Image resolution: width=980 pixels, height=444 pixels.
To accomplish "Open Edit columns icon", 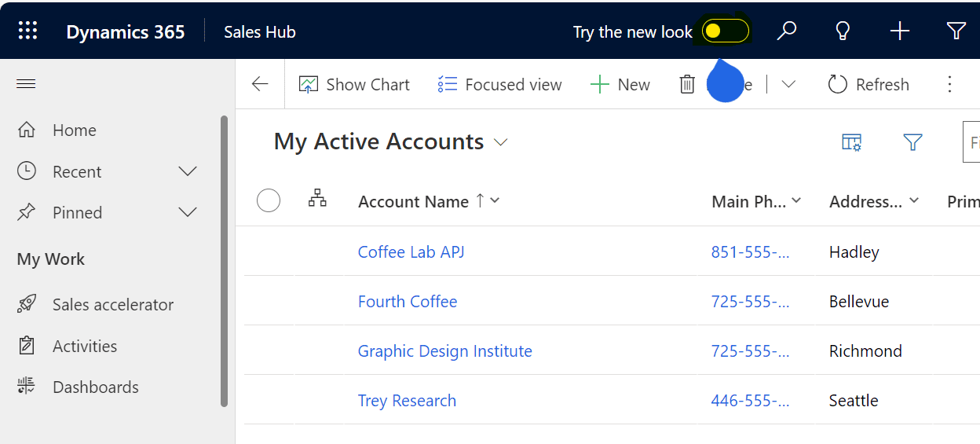I will click(x=852, y=142).
